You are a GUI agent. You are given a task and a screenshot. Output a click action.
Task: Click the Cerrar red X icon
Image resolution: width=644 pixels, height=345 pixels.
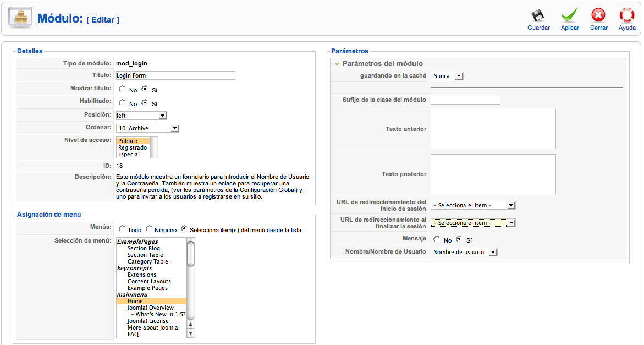(x=598, y=15)
